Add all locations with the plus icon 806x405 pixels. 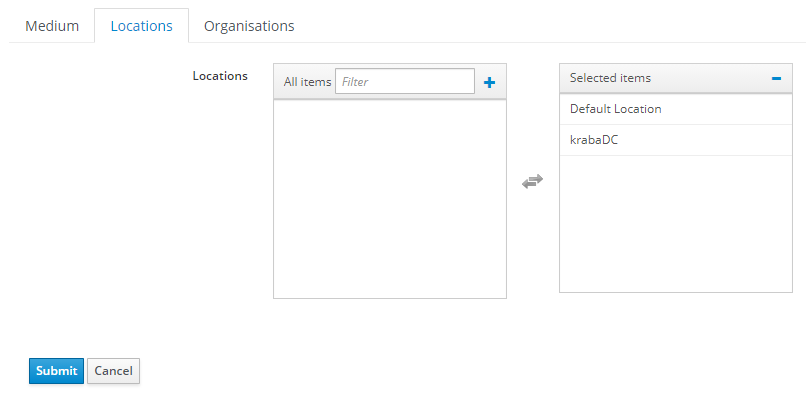(489, 82)
